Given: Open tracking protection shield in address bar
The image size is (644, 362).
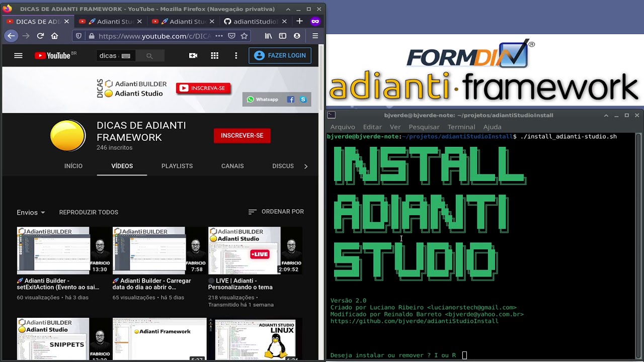Looking at the screenshot, I should pyautogui.click(x=78, y=36).
